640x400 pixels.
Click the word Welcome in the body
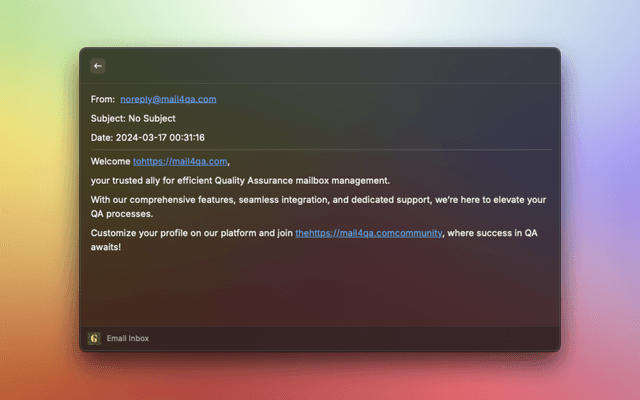tap(110, 161)
